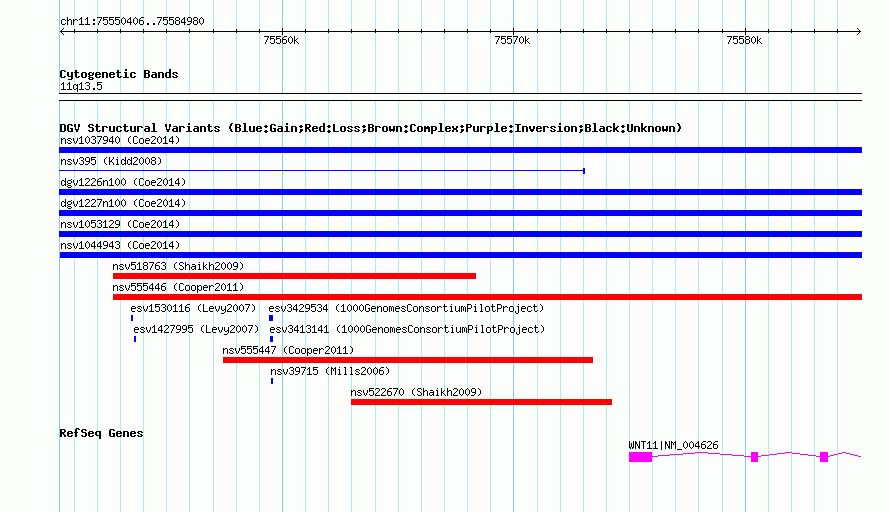Viewport: 890px width, 512px height.
Task: Open the nsv518763 (Shaikh2009) label
Action: [178, 266]
